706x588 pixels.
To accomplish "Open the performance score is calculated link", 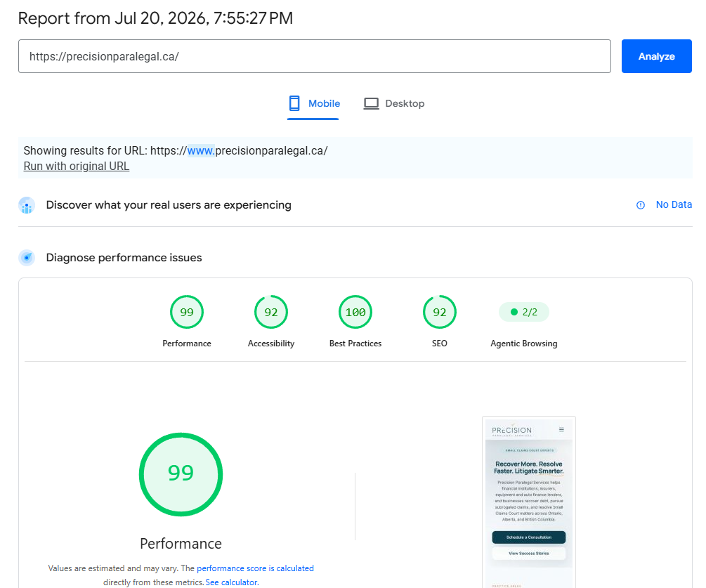I will tap(255, 568).
